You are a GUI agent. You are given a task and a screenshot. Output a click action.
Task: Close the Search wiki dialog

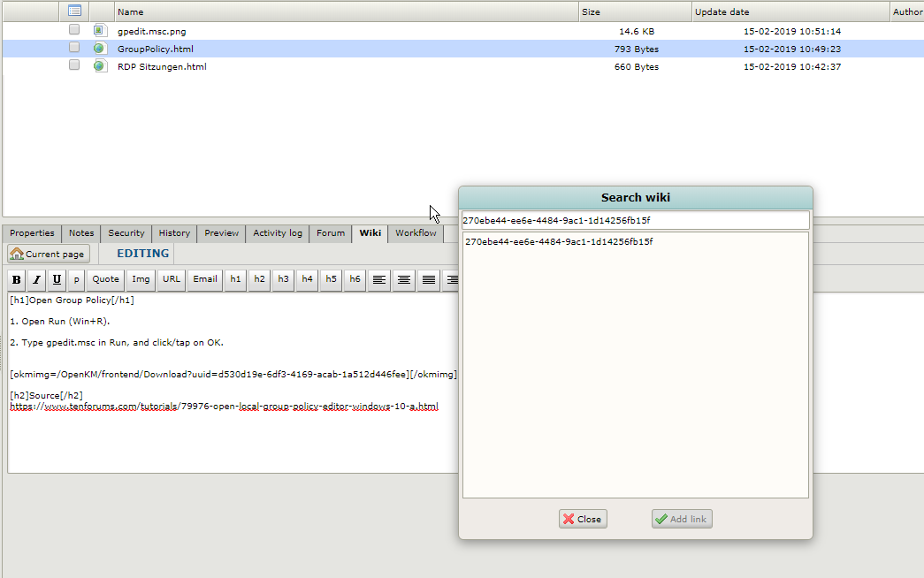(x=583, y=520)
